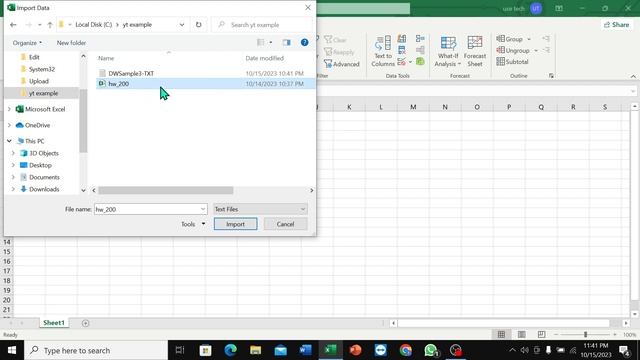640x360 pixels.
Task: Select the Downloads folder in tree
Action: click(44, 189)
